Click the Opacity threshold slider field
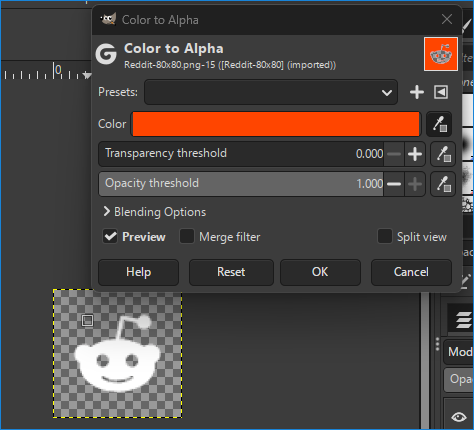Viewport: 474px width, 430px height. [x=241, y=184]
